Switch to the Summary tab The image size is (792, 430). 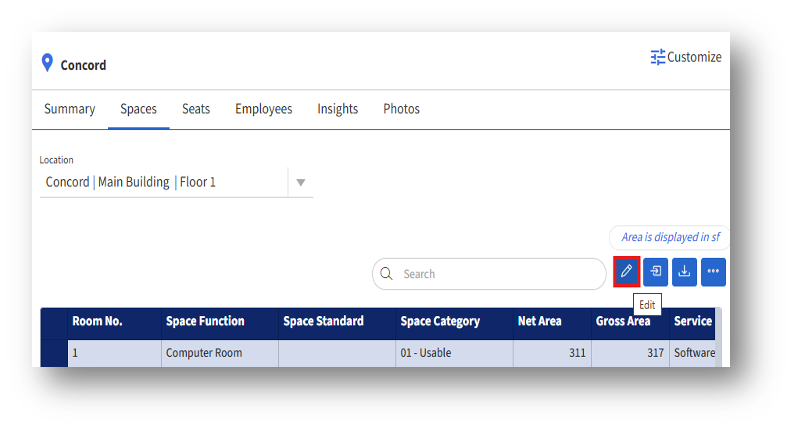pos(69,109)
